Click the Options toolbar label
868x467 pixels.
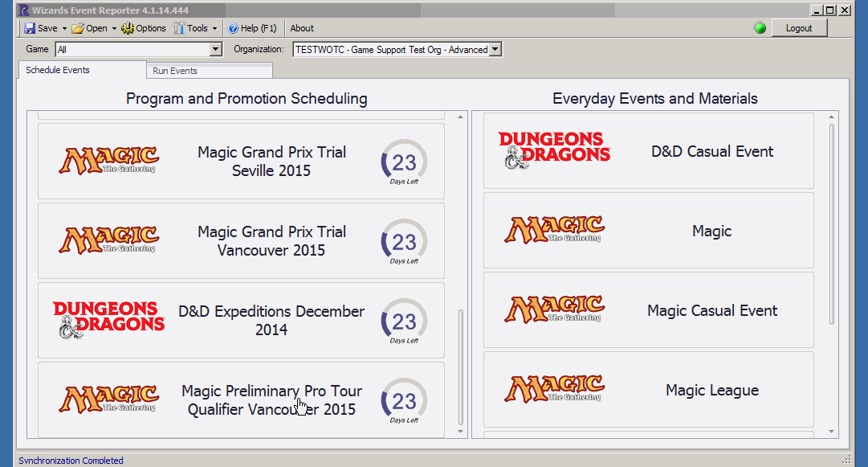[x=151, y=28]
